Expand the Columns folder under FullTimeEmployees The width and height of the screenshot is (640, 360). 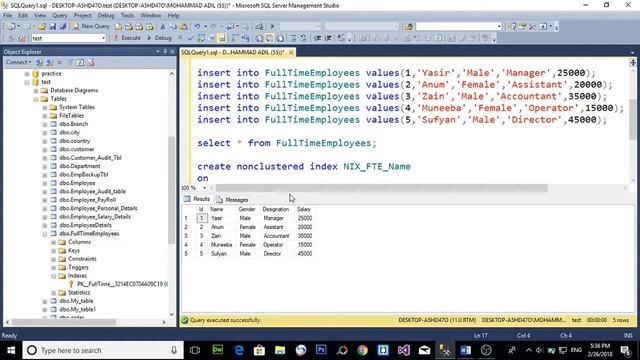54,242
